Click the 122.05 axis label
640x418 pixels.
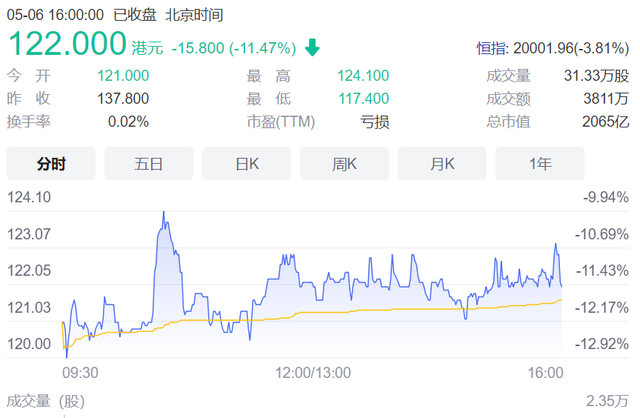click(x=29, y=270)
